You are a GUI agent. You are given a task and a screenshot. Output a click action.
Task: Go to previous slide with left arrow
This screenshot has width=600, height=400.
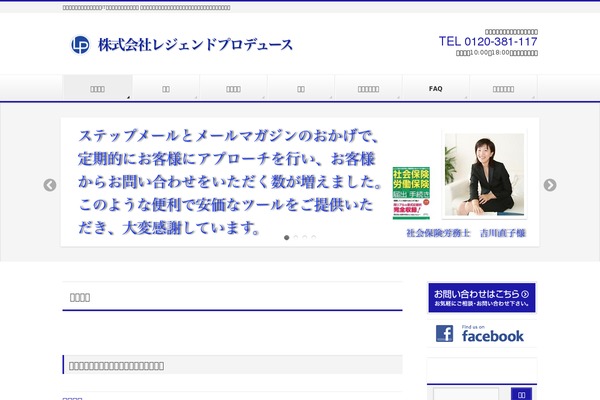pyautogui.click(x=50, y=185)
